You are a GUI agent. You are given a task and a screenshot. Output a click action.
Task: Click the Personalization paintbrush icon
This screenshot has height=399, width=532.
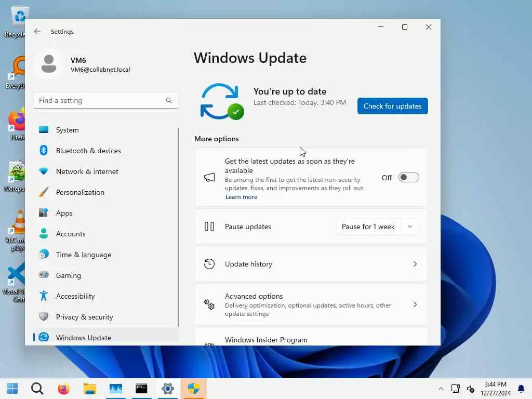(44, 192)
